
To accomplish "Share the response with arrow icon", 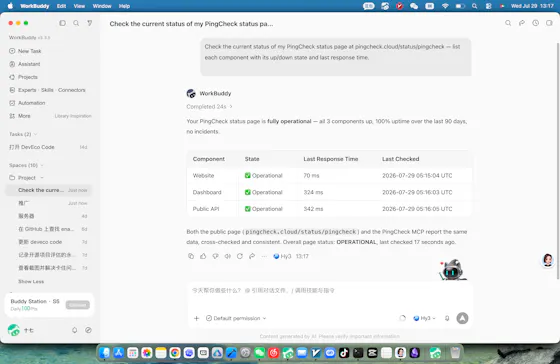I will (252, 256).
